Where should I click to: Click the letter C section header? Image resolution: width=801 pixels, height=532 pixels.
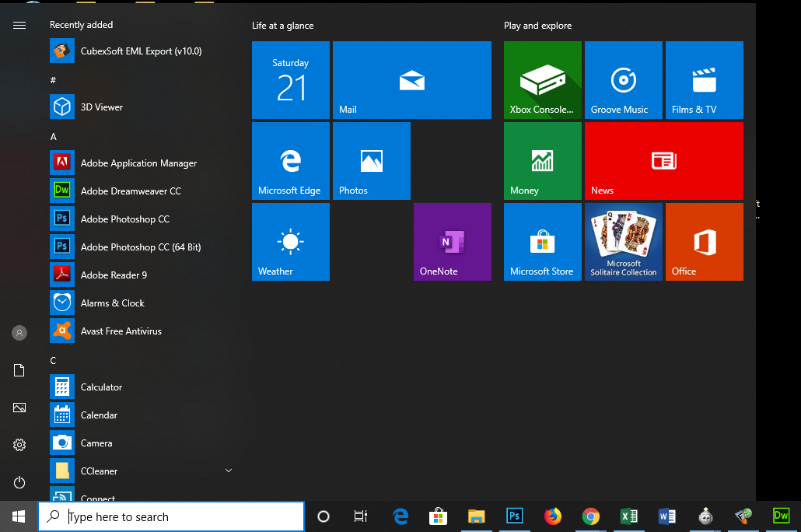pos(53,361)
